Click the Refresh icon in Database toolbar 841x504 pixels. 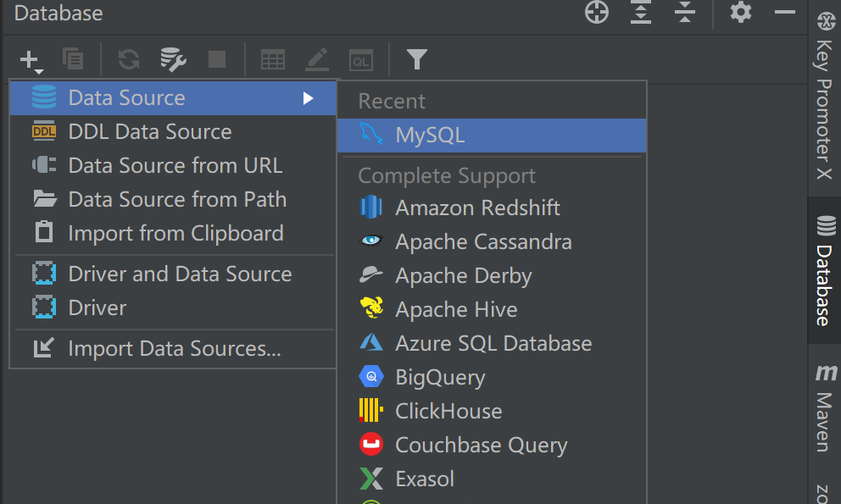tap(129, 59)
